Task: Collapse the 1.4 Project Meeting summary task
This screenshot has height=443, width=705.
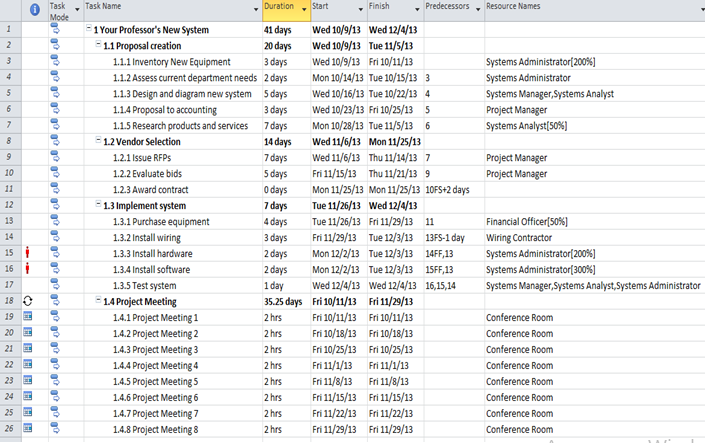Action: (98, 301)
